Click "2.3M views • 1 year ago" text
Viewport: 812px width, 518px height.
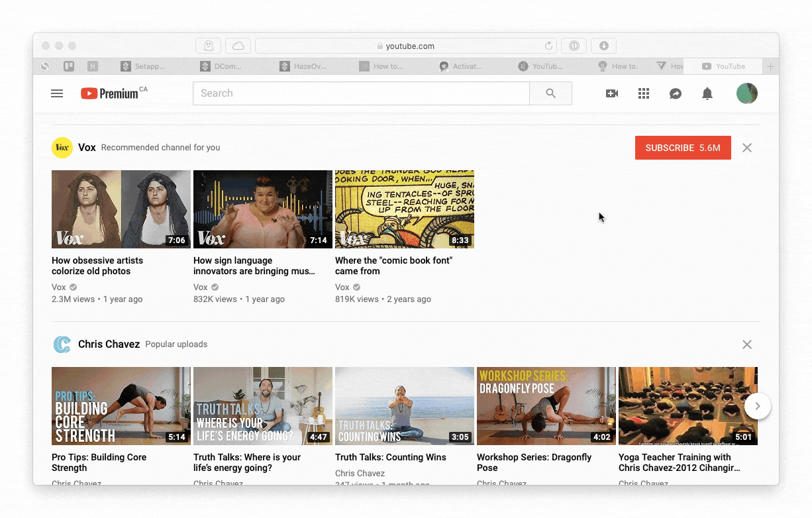(x=97, y=299)
